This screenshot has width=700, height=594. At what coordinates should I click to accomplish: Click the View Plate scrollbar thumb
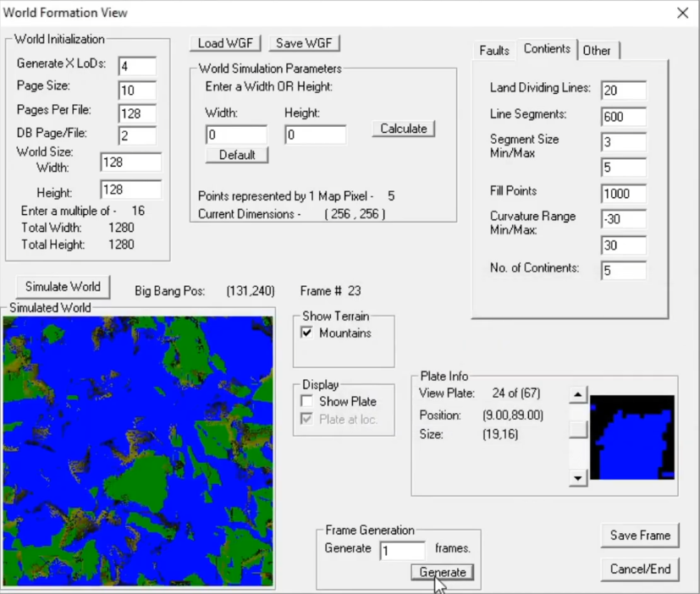coord(578,429)
